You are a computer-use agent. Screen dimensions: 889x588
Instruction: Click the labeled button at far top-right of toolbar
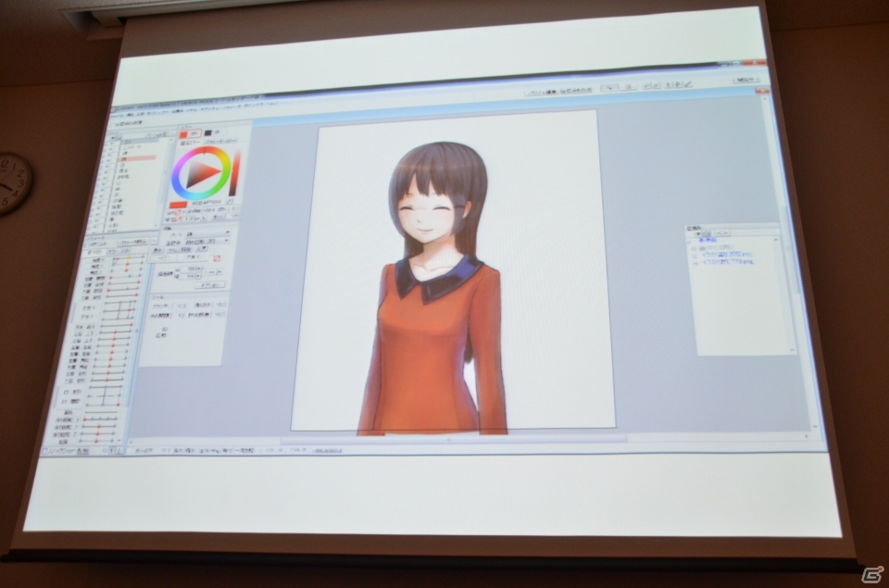pos(746,81)
